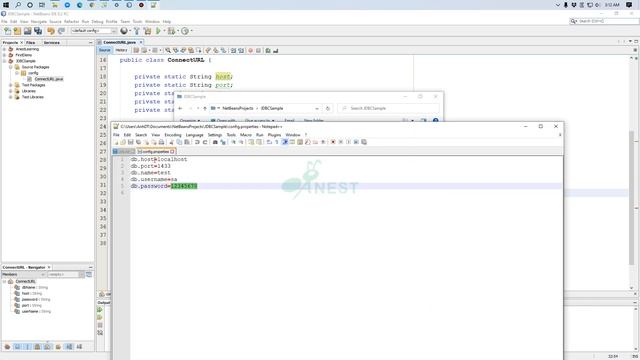
Task: Click Notepad++ Undo icon
Action: click(x=197, y=142)
